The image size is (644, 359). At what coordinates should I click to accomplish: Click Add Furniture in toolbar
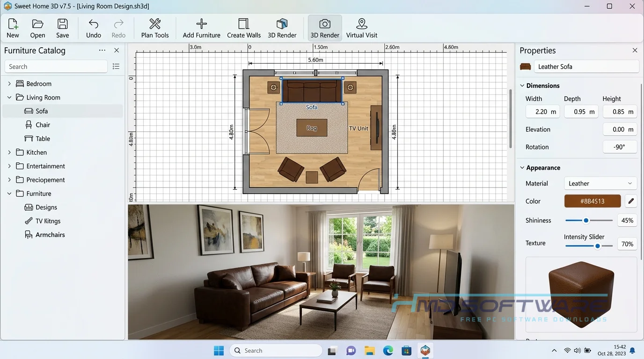pyautogui.click(x=202, y=28)
